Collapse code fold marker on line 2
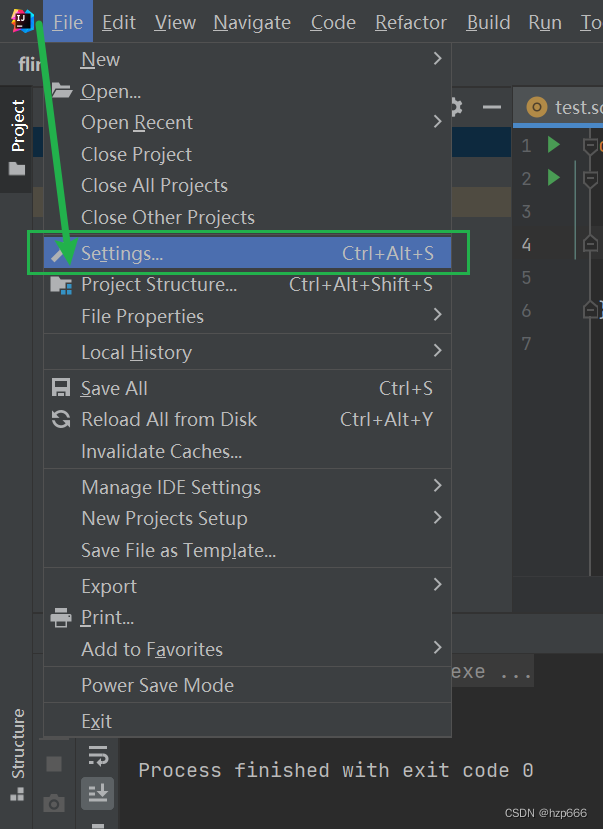Viewport: 603px width, 829px height. click(x=589, y=179)
